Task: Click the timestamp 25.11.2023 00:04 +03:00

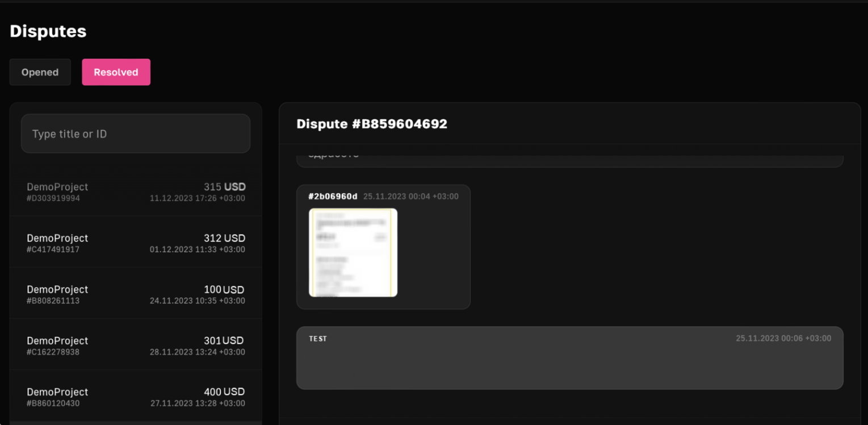Action: point(411,196)
